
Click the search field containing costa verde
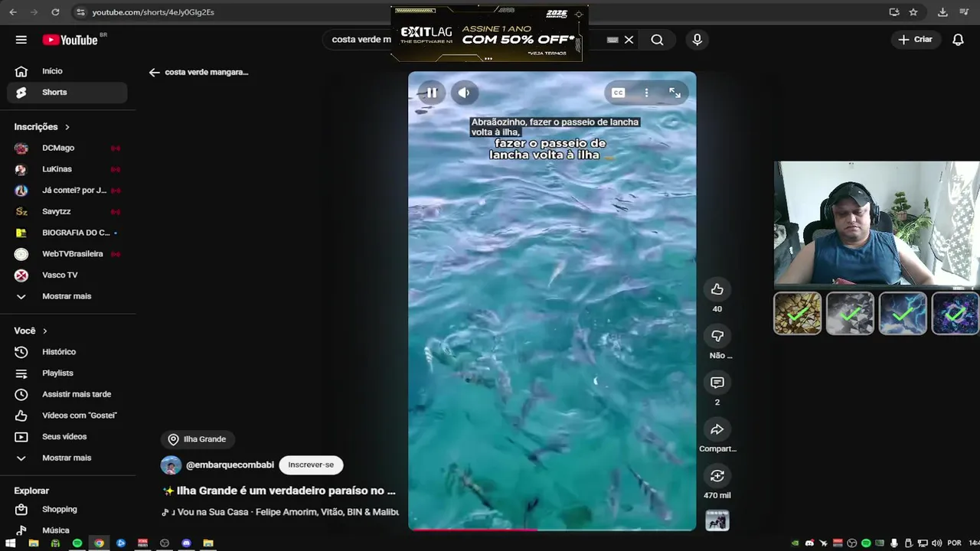coord(361,40)
